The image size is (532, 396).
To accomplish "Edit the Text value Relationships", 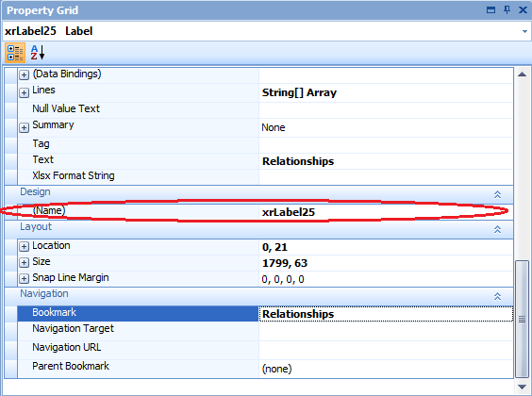I will tap(386, 161).
